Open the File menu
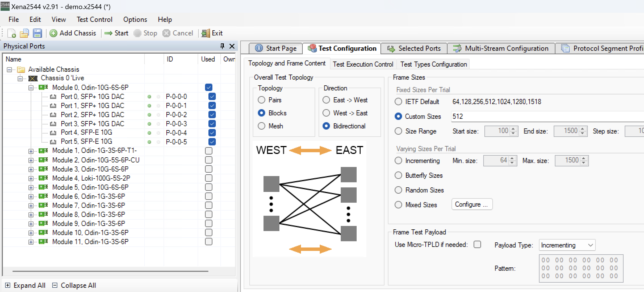This screenshot has height=292, width=644. point(14,20)
